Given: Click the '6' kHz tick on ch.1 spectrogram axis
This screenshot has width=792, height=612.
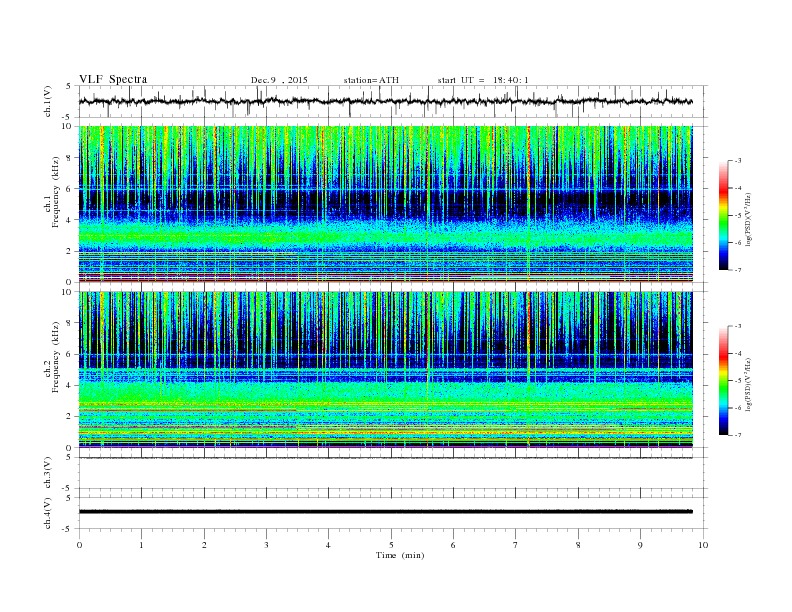Looking at the screenshot, I should coord(69,188).
